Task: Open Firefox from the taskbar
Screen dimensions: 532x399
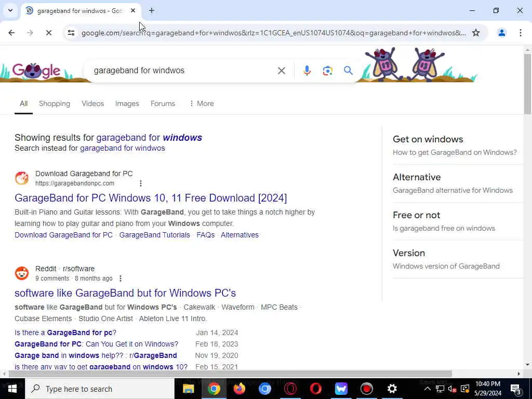Action: coord(239,389)
